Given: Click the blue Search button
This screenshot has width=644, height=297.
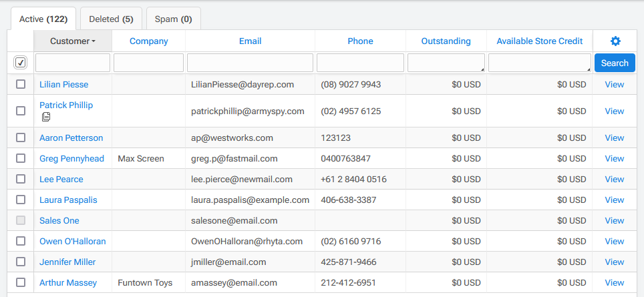Looking at the screenshot, I should (x=615, y=63).
